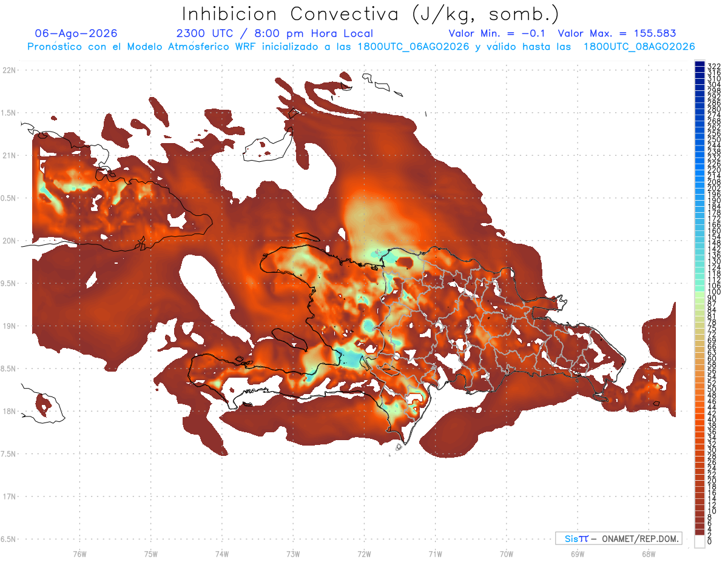Click the 06-Ago-2026 date label
The width and height of the screenshot is (728, 562).
point(76,33)
